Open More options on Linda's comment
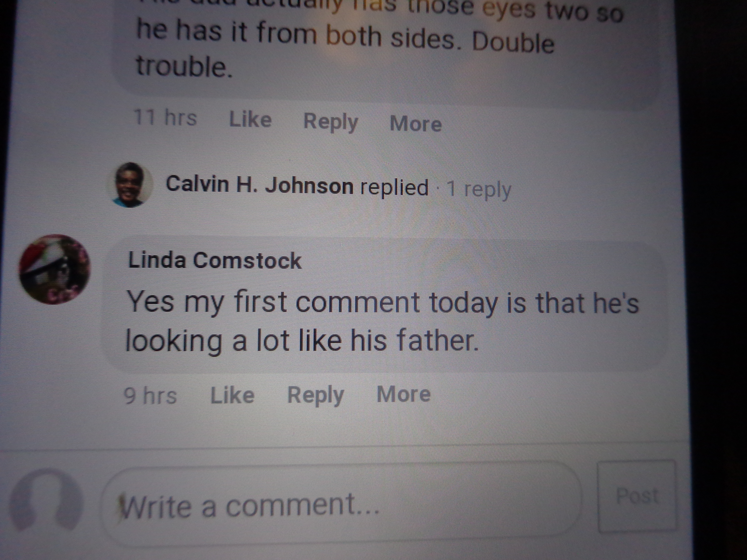The height and width of the screenshot is (560, 747). (x=403, y=394)
